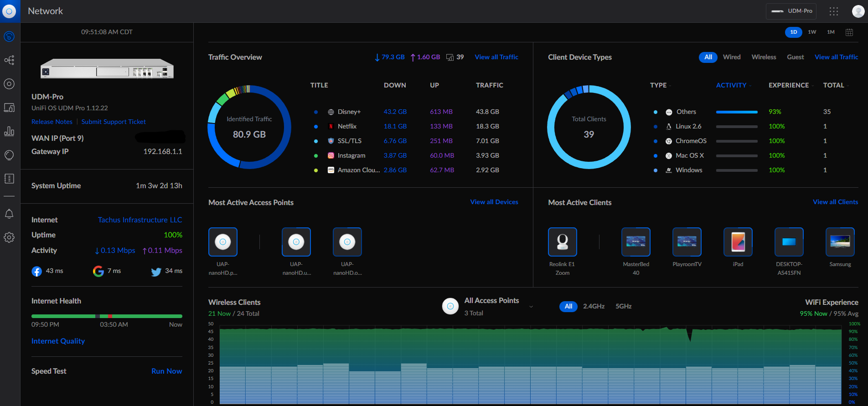
Task: Open View all Traffic in Traffic Overview
Action: coord(496,57)
